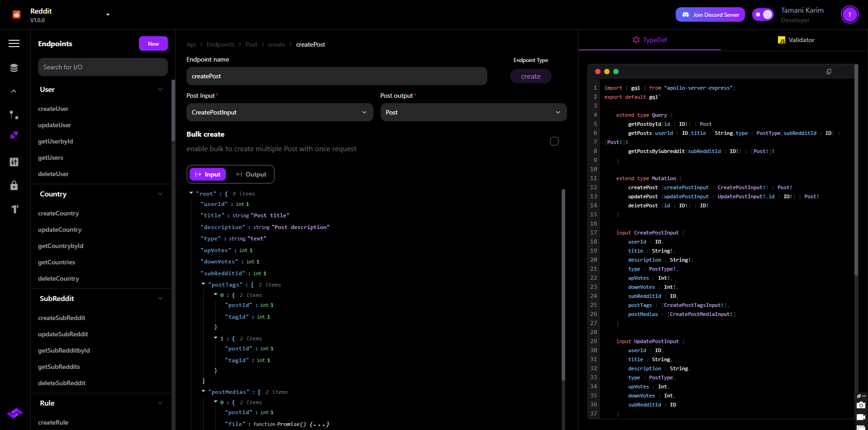This screenshot has height=430, width=868.
Task: Open the git branch relations icon
Action: click(x=14, y=115)
